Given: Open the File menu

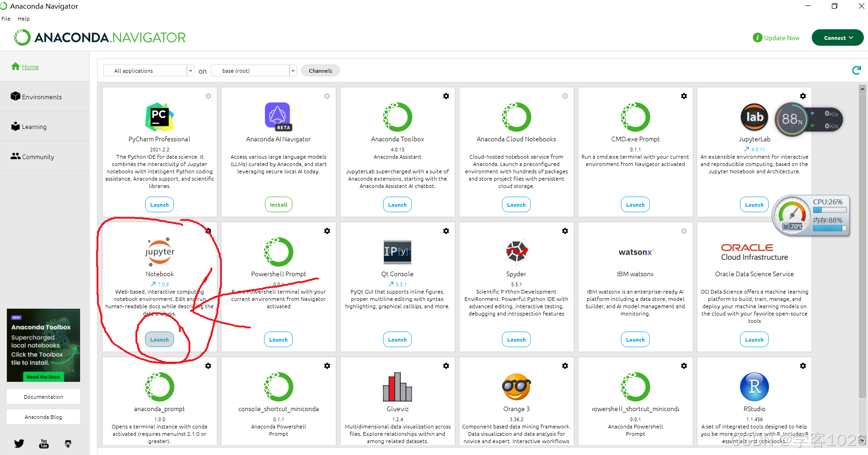Looking at the screenshot, I should [6, 19].
